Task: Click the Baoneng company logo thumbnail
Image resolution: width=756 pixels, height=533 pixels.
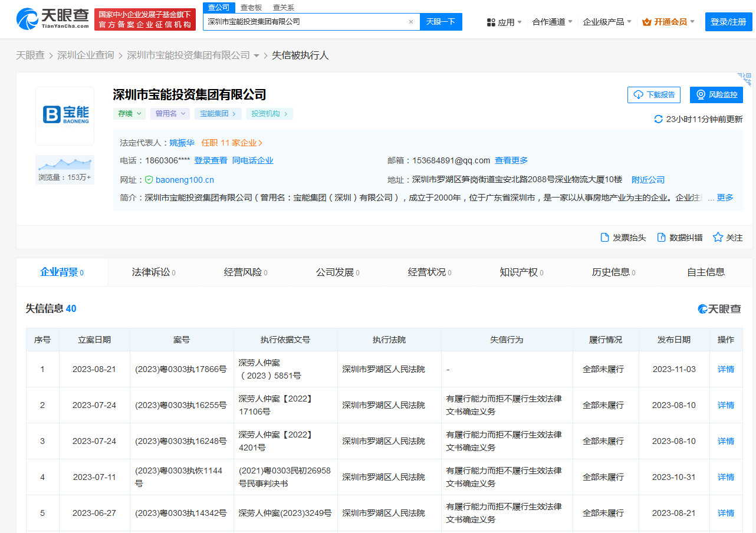Action: [x=65, y=116]
